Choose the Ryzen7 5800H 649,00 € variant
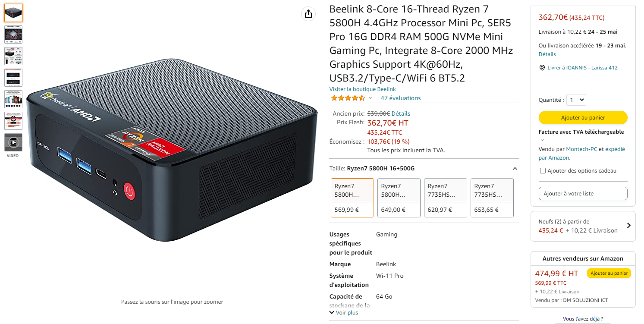Viewport: 644px width, 324px height. (399, 198)
